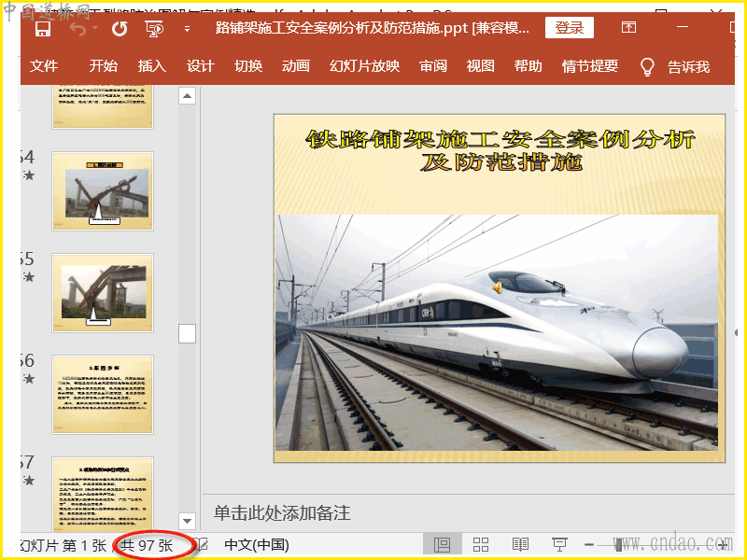Switch to Normal view icon

click(442, 544)
